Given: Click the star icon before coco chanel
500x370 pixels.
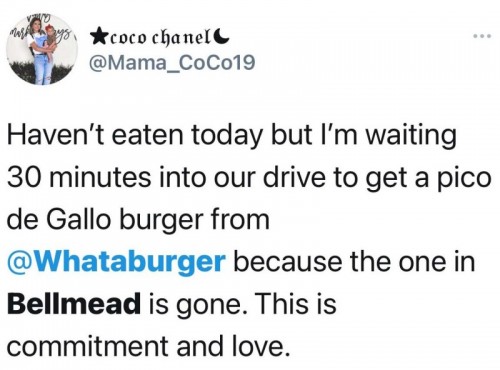Looking at the screenshot, I should [98, 38].
